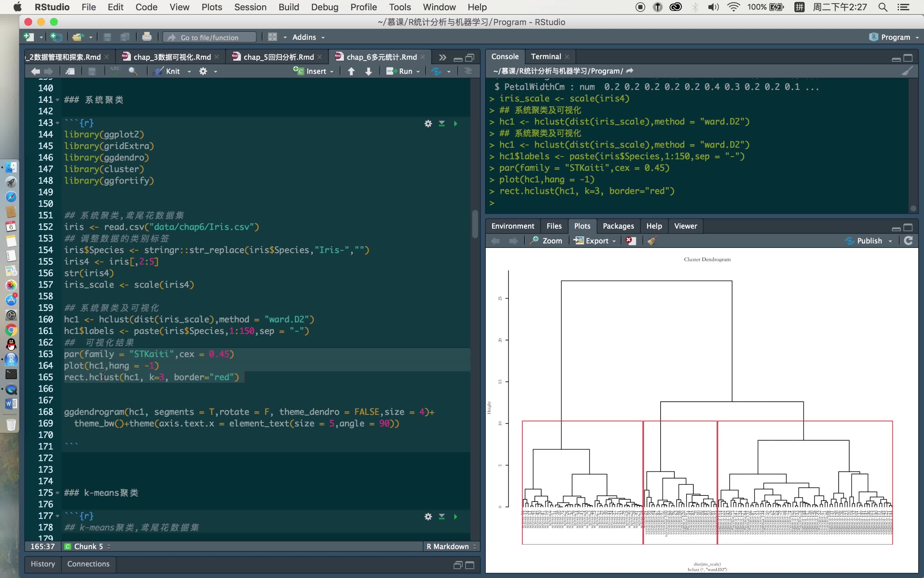Click the View current directory arrow in the Console

630,71
